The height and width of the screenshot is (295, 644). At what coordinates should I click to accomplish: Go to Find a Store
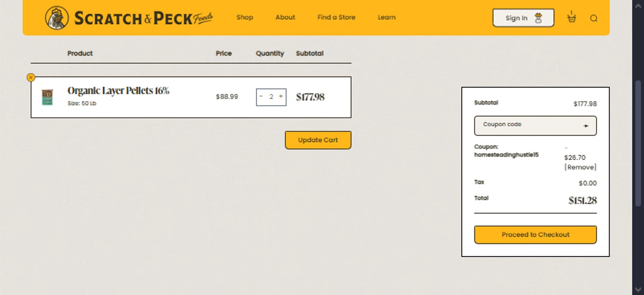(336, 17)
